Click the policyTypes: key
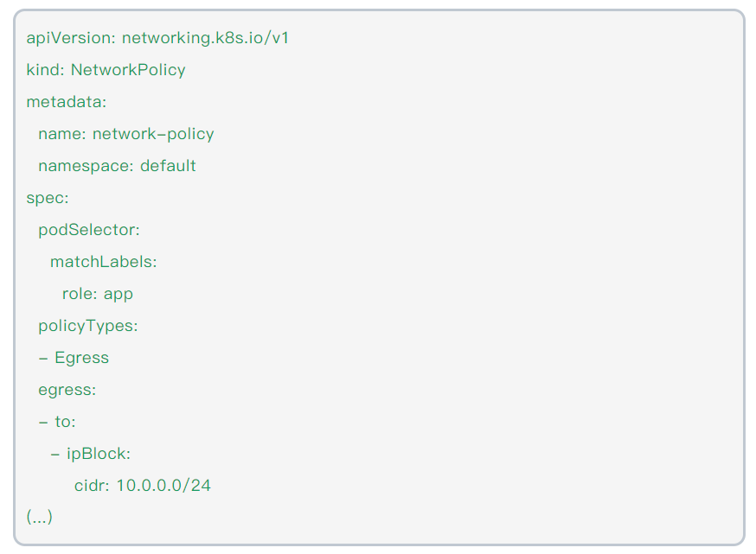The width and height of the screenshot is (756, 554). (x=87, y=326)
